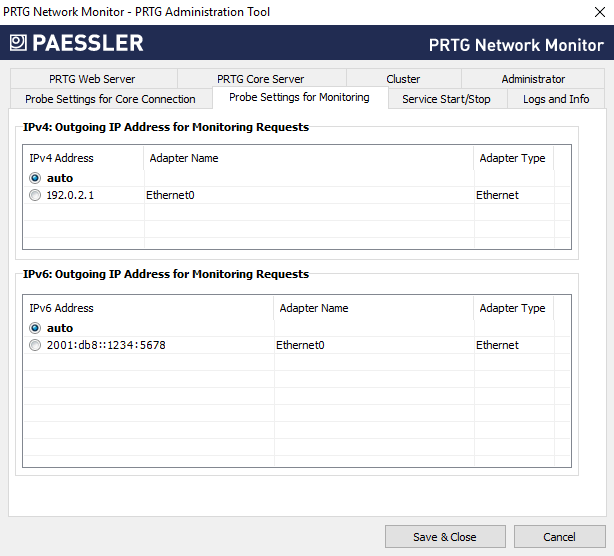Viewport: 614px width, 556px height.
Task: Select Probe Settings for Monitoring tab
Action: (299, 97)
